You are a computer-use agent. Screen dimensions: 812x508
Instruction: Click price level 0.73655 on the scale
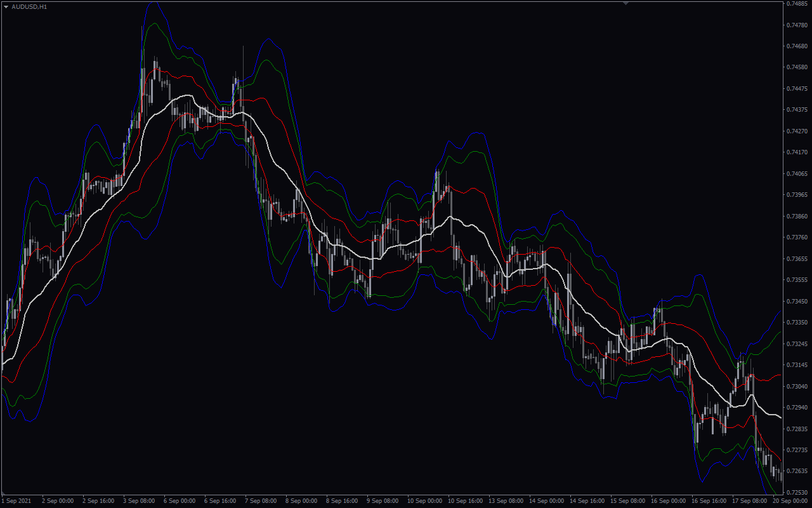(x=796, y=259)
